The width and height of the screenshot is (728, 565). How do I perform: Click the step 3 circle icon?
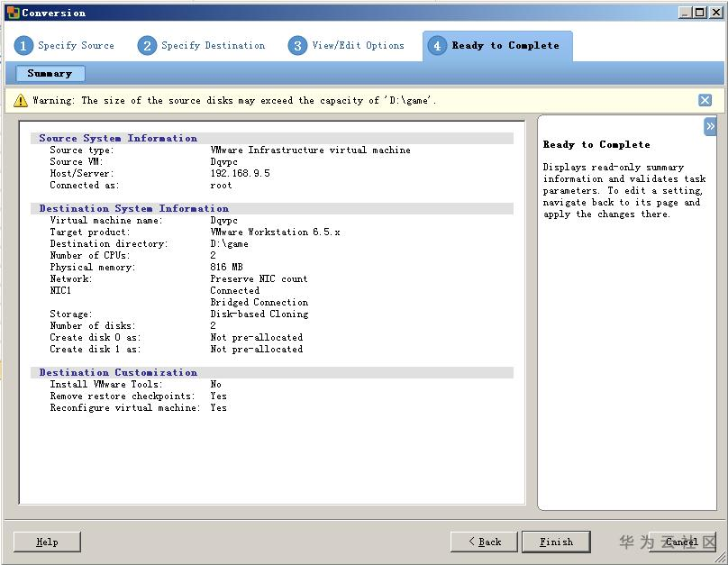point(297,45)
